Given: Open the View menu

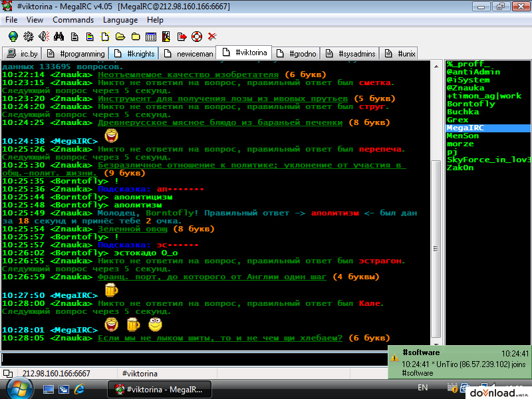Looking at the screenshot, I should click(x=35, y=20).
